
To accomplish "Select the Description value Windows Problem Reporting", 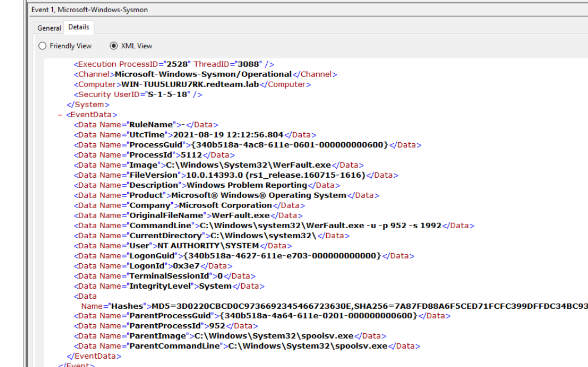I will coord(247,185).
